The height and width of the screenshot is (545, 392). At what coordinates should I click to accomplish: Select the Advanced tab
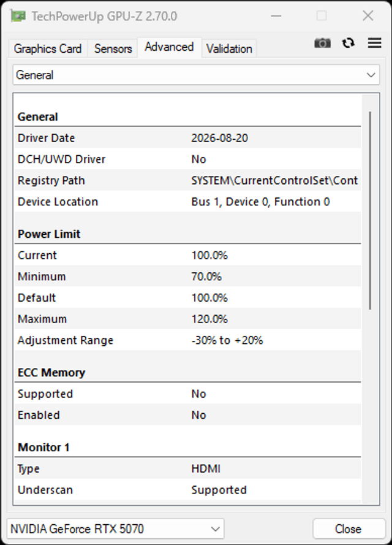[x=169, y=47]
